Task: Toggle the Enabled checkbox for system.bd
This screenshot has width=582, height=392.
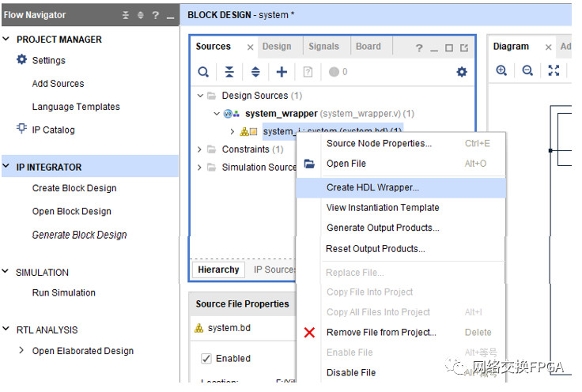Action: pyautogui.click(x=206, y=358)
